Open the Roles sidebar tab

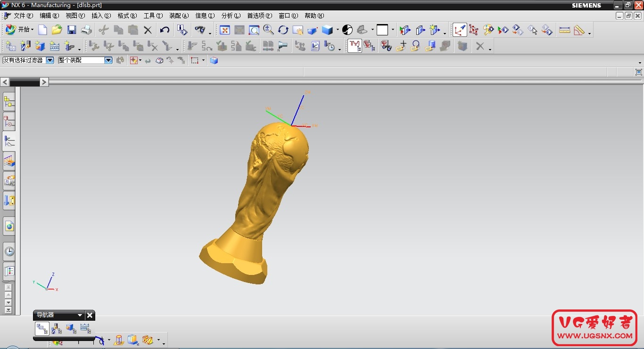click(9, 271)
